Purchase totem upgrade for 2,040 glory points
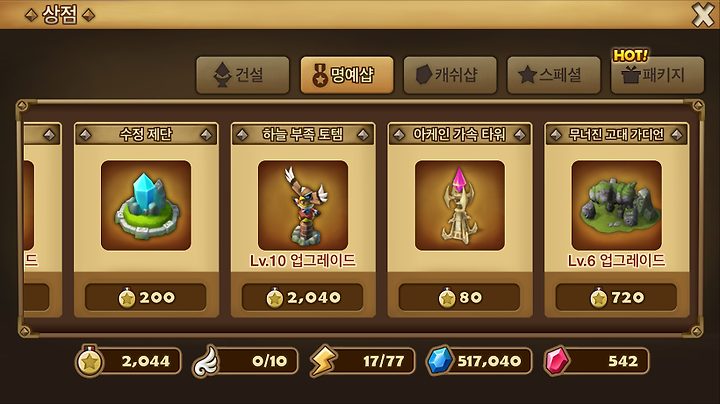 (x=303, y=297)
